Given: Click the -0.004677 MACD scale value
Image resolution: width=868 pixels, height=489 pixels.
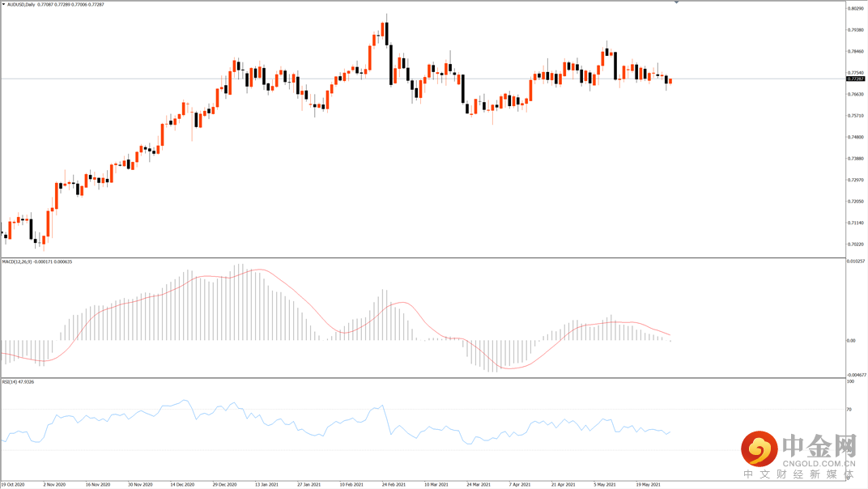Looking at the screenshot, I should [857, 375].
